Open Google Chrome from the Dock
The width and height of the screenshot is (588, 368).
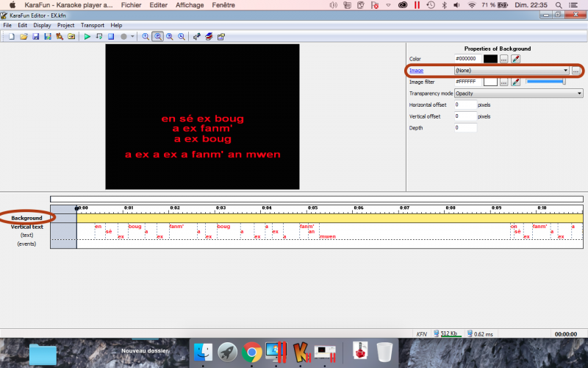(251, 353)
